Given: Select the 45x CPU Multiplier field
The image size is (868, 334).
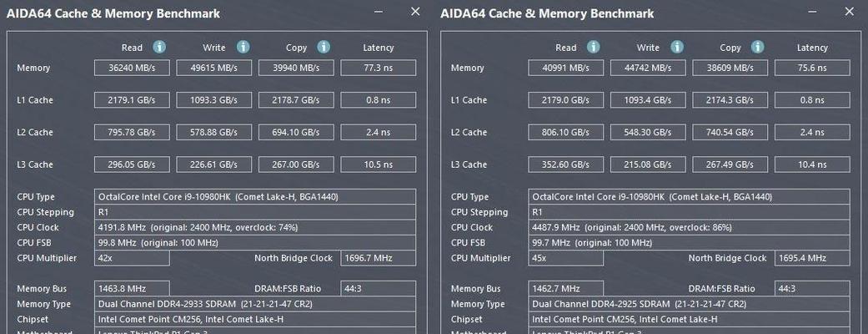Looking at the screenshot, I should [566, 259].
